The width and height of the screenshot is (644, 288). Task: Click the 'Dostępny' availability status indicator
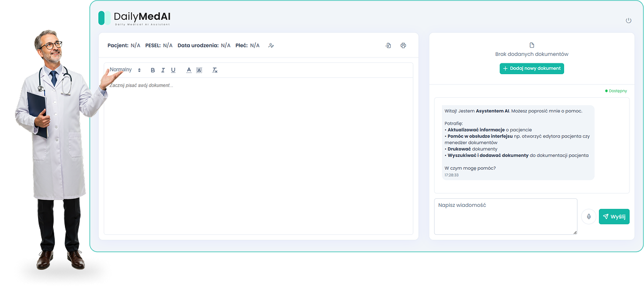pos(616,91)
